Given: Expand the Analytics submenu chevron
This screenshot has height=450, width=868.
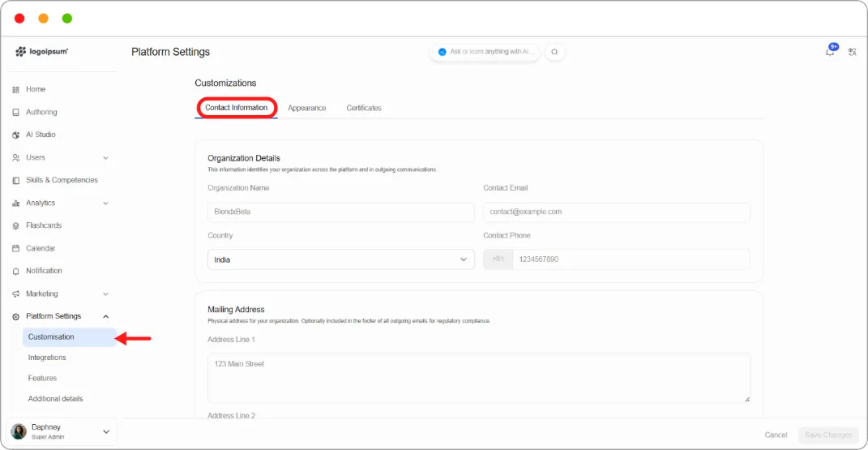Looking at the screenshot, I should (x=105, y=204).
